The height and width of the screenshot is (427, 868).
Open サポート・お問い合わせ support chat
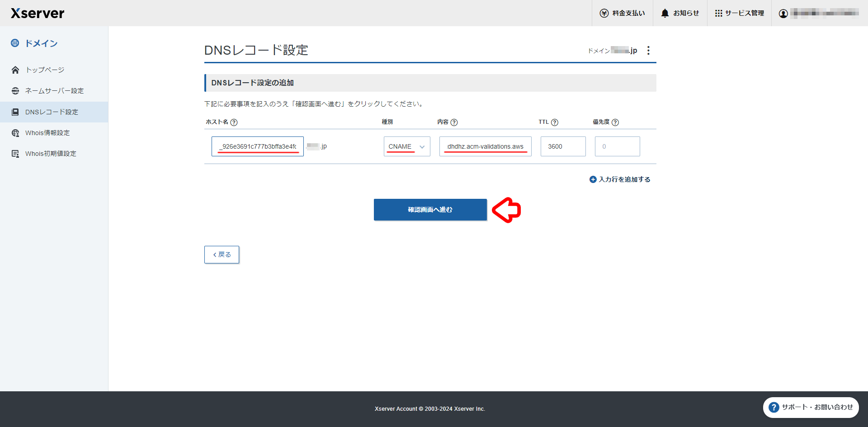click(811, 408)
